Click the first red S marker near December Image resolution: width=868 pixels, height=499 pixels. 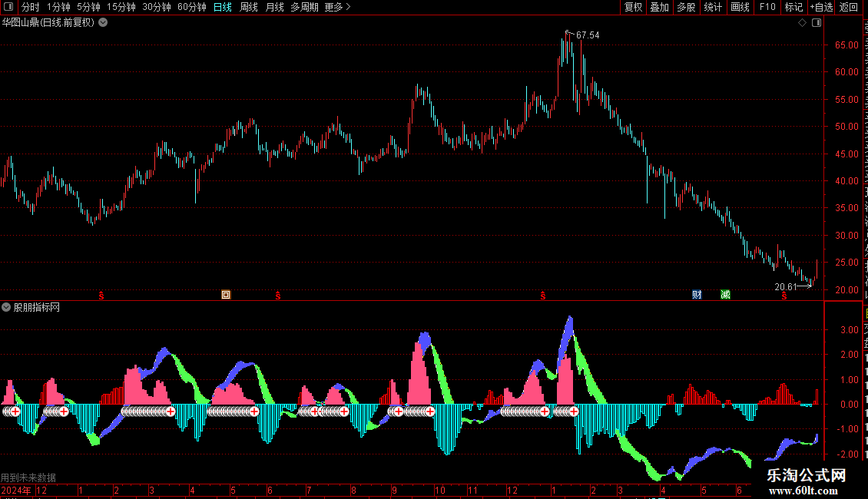click(101, 296)
